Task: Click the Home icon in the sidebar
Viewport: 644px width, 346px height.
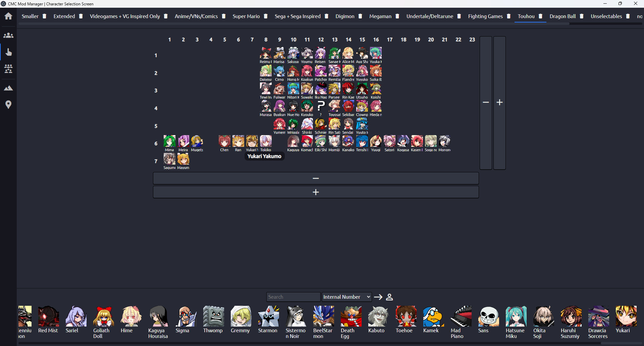Action: click(8, 16)
